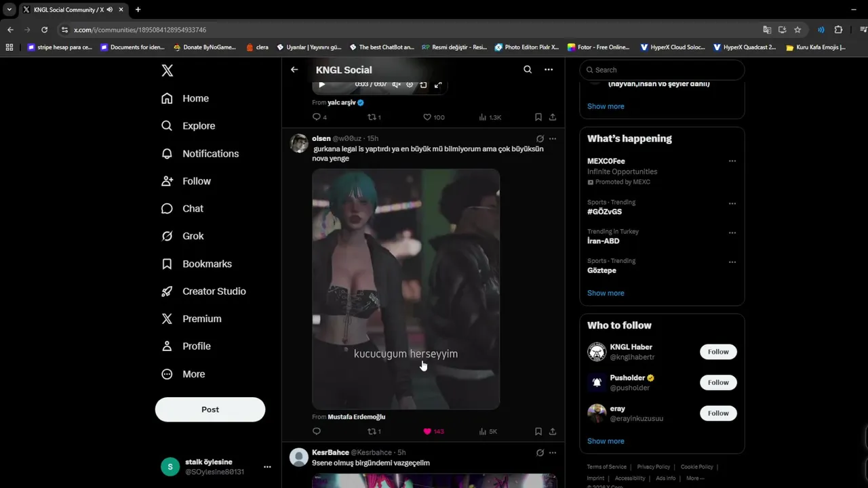Reply to the yalc arşiv post with 4 replies

click(x=319, y=117)
